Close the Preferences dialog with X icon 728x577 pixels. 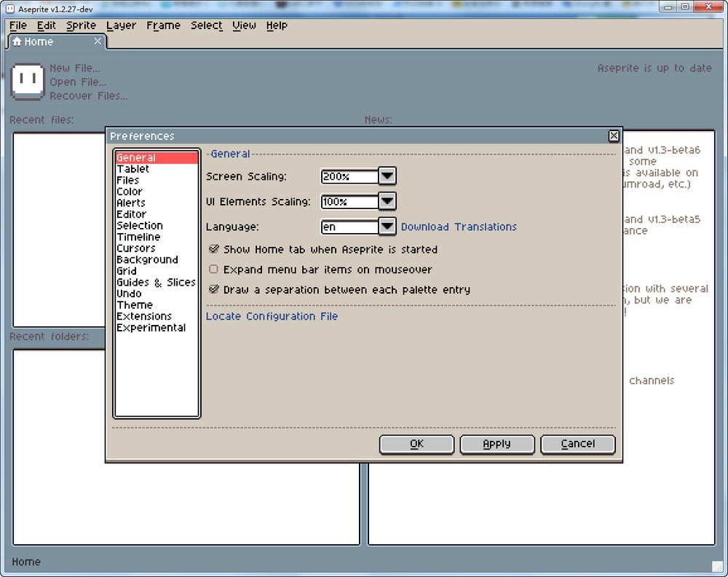tap(613, 136)
